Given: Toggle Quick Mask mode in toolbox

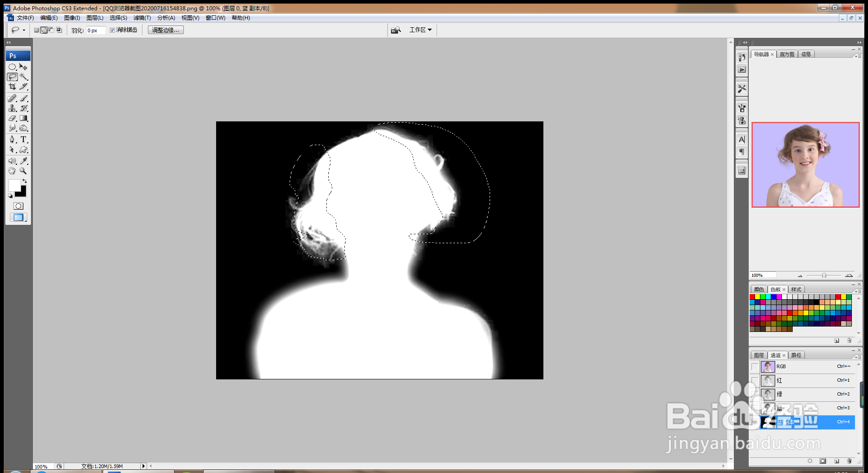Looking at the screenshot, I should click(x=18, y=206).
